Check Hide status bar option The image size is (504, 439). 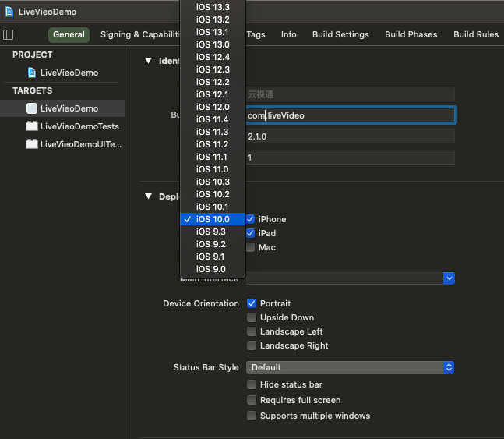click(x=252, y=384)
